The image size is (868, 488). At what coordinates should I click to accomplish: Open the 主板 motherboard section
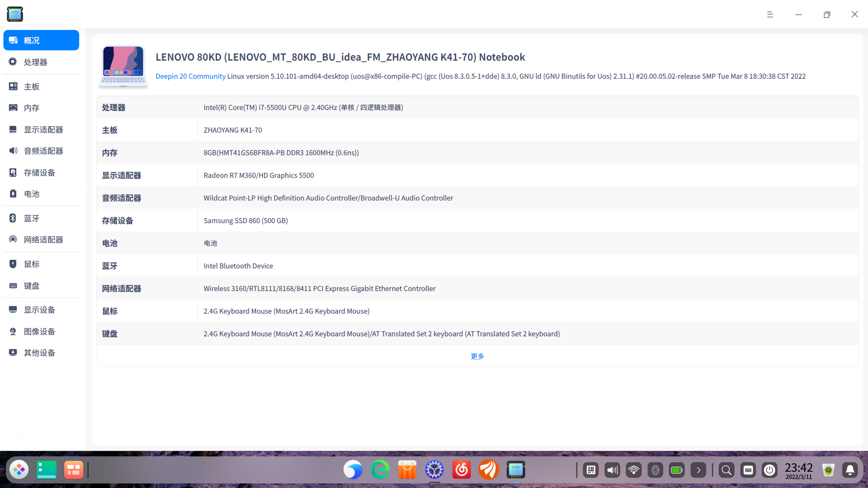(41, 86)
